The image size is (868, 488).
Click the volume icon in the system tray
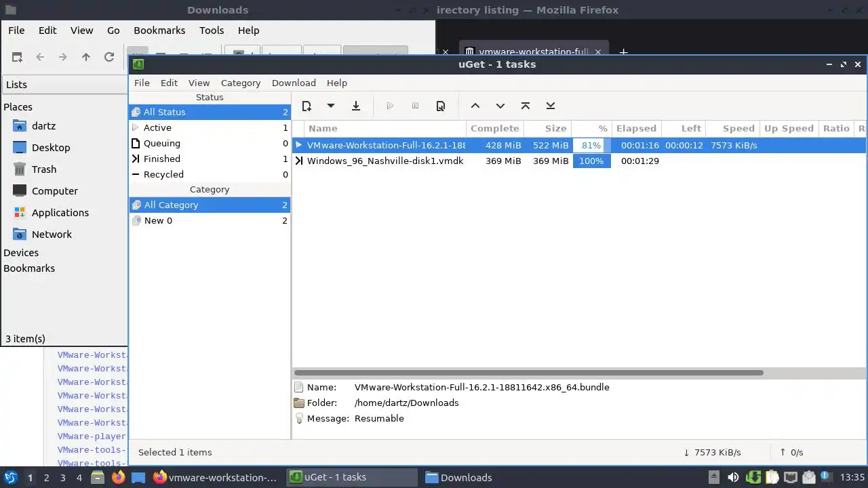733,477
